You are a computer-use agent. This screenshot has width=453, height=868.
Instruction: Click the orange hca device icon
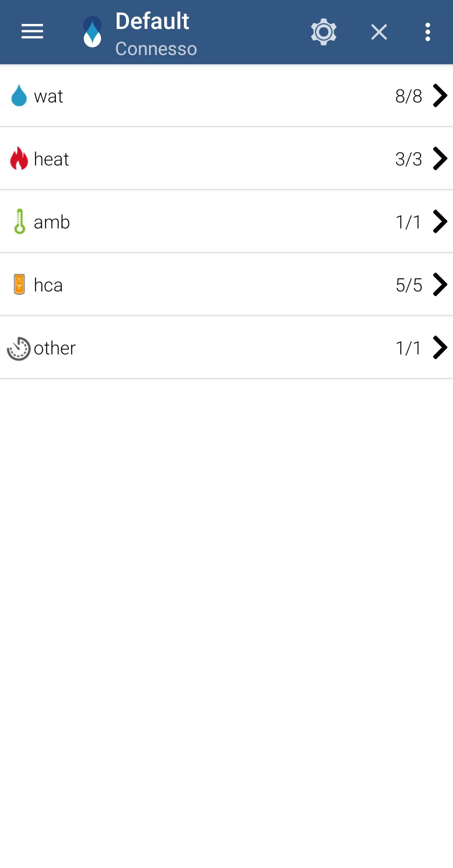pyautogui.click(x=19, y=284)
